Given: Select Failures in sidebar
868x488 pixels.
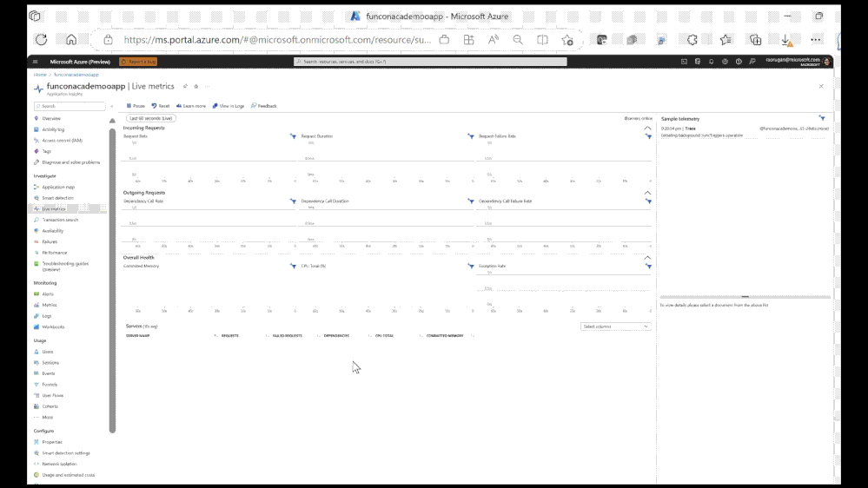Looking at the screenshot, I should (50, 241).
